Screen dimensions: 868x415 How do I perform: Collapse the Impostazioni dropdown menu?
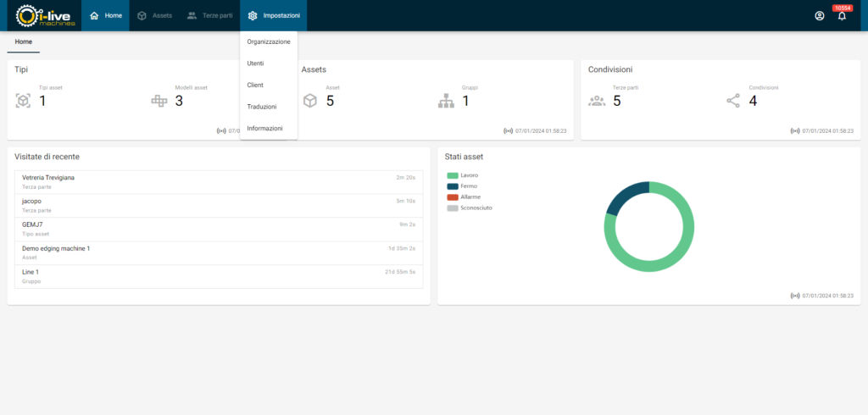click(x=273, y=15)
